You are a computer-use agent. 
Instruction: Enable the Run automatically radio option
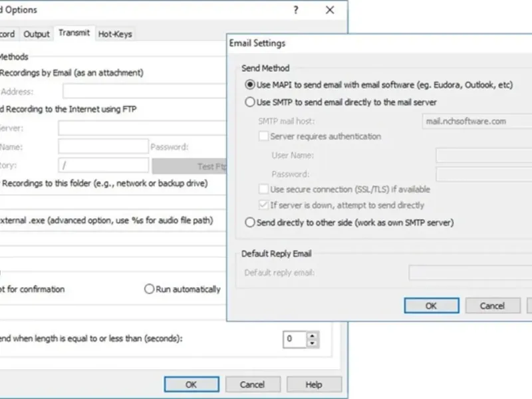click(x=149, y=289)
